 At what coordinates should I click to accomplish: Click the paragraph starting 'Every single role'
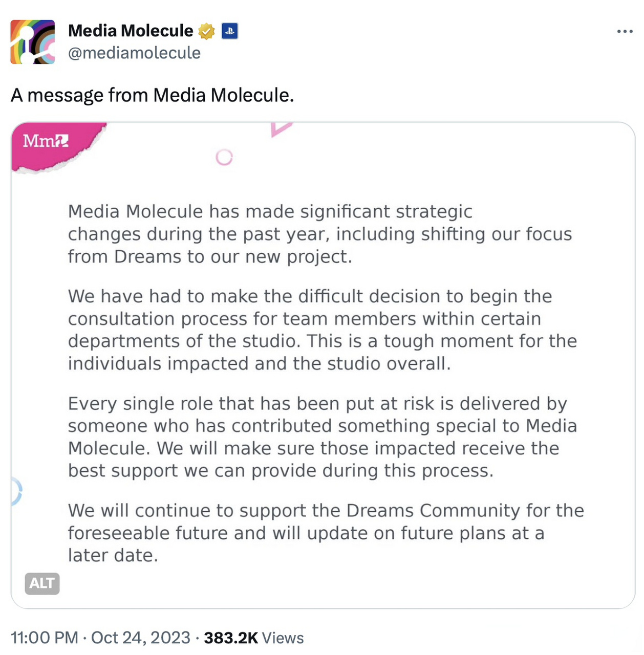point(322,437)
